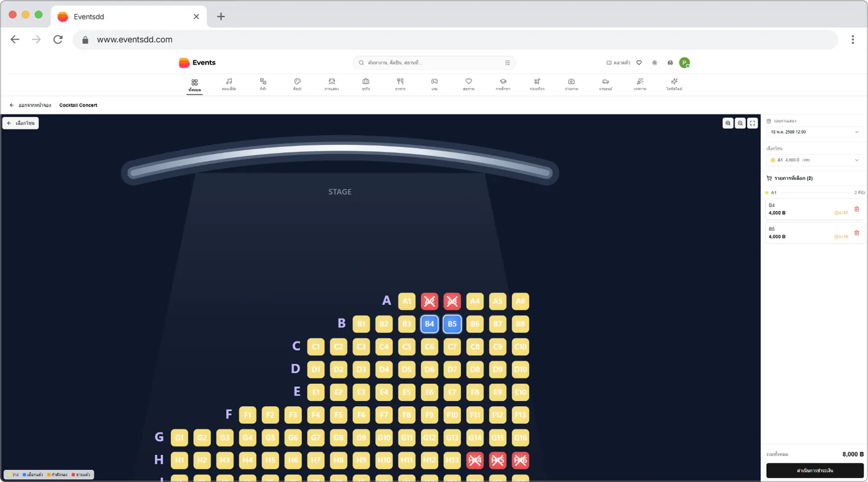This screenshot has height=482, width=868.
Task: Deselect the blue seat B4
Action: tap(429, 324)
